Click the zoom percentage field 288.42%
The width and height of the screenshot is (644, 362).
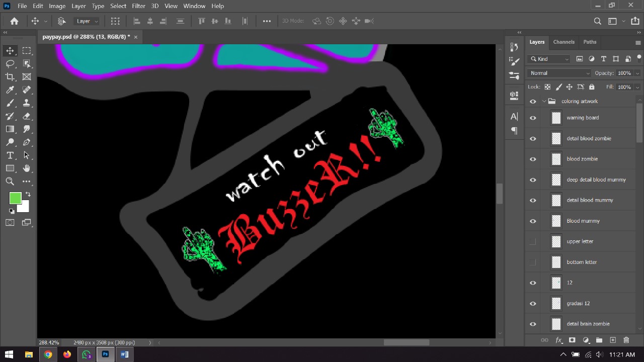tap(49, 343)
